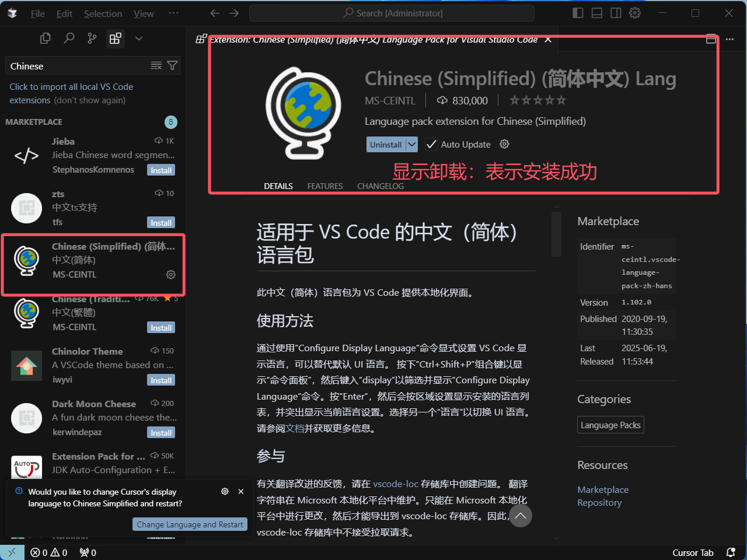This screenshot has height=560, width=747.
Task: Click the MS-CEINTL publisher name in header
Action: click(390, 100)
